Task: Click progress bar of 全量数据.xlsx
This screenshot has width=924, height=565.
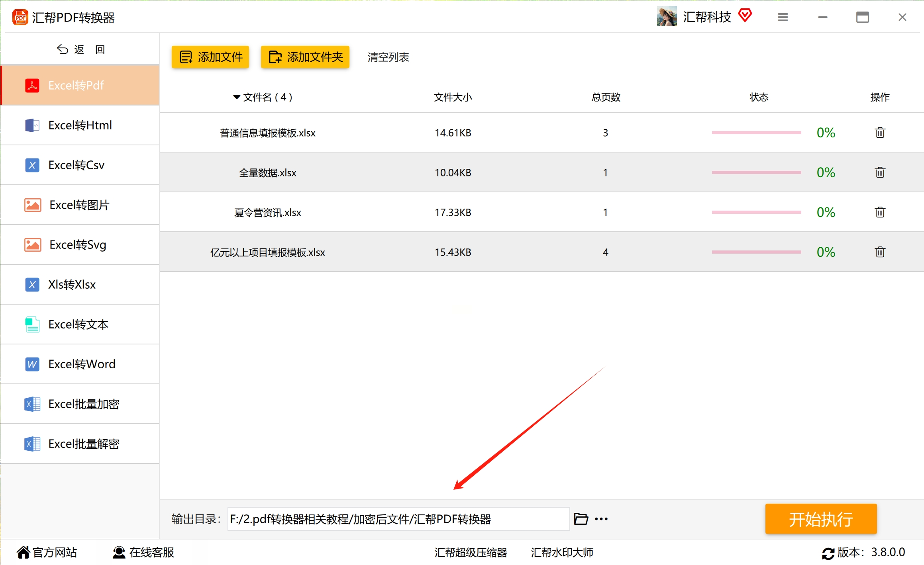Action: click(x=756, y=172)
